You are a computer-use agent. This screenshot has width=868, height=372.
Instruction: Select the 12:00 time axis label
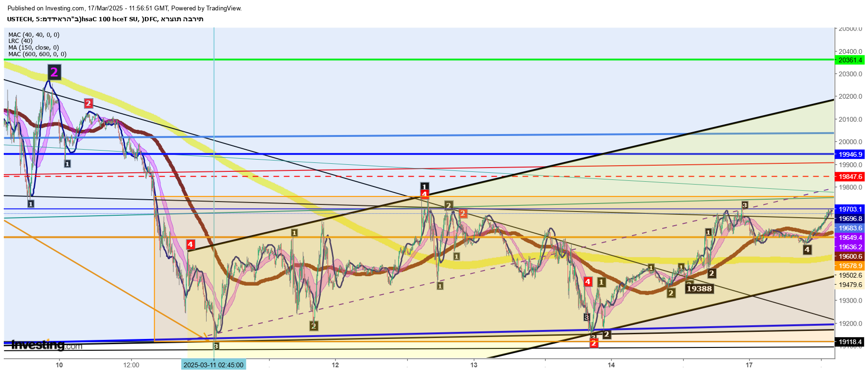coord(131,365)
